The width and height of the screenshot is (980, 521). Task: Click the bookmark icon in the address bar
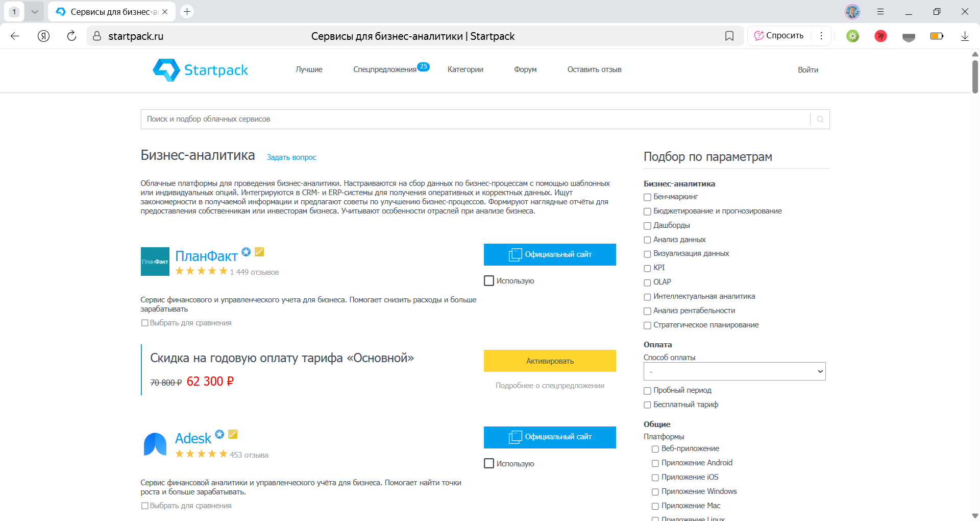pyautogui.click(x=729, y=36)
